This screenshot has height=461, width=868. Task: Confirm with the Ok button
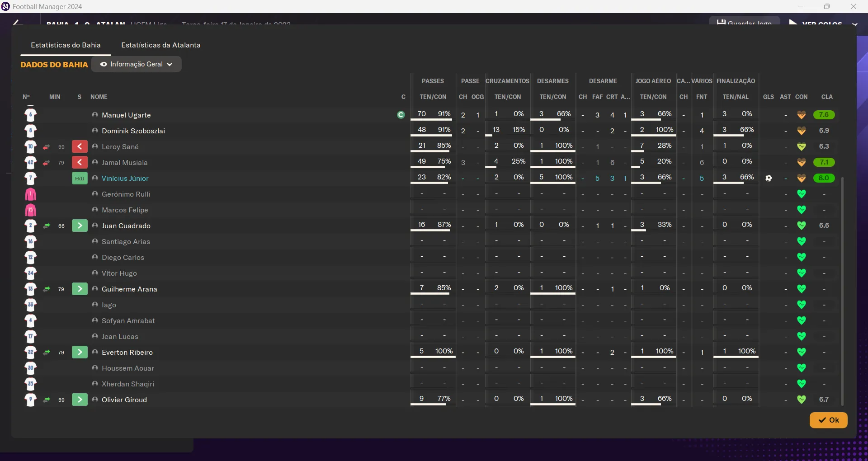(828, 420)
